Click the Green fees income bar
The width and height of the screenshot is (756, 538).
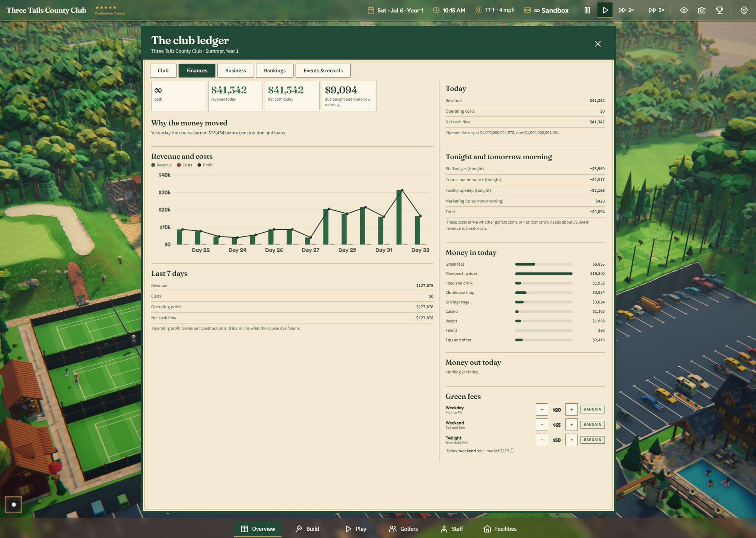(544, 264)
